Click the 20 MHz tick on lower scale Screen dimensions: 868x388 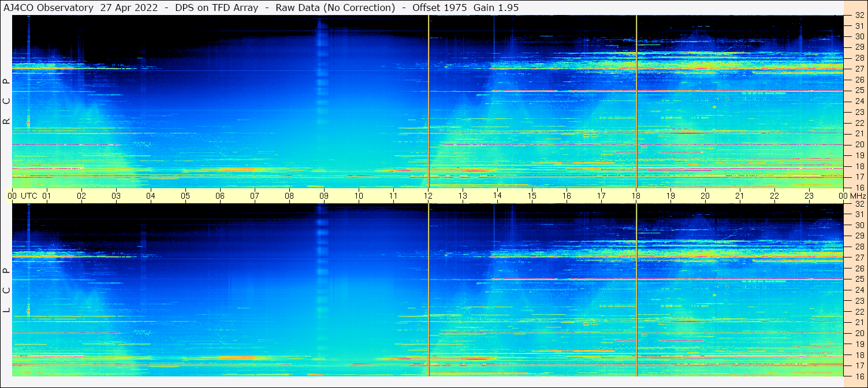859,333
